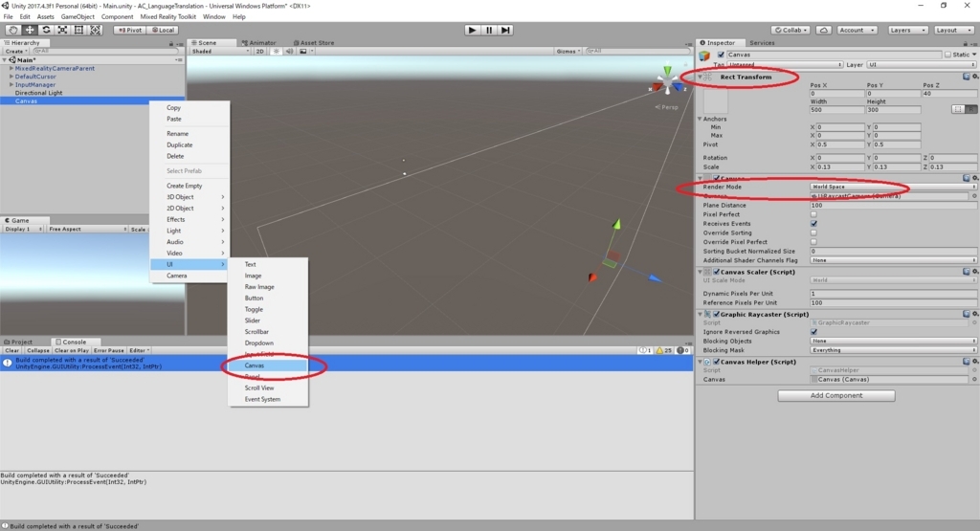Expand the InputManager tree item
This screenshot has height=531, width=980.
[x=11, y=85]
